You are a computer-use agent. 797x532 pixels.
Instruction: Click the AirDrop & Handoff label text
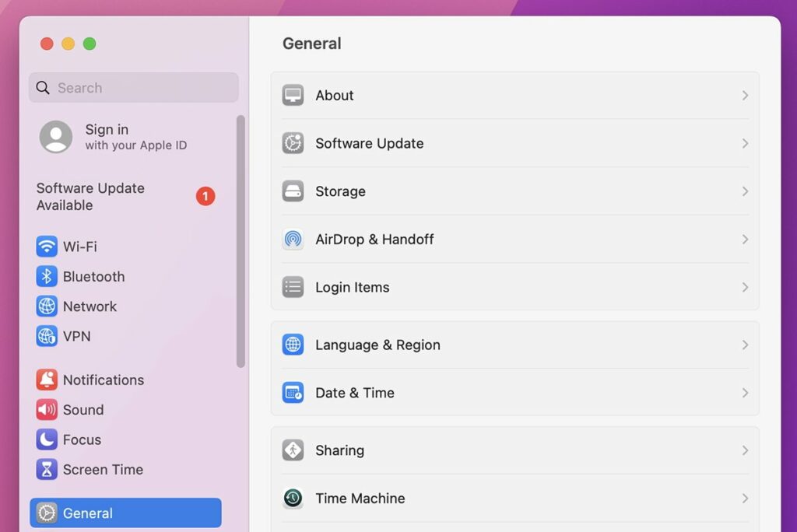374,240
